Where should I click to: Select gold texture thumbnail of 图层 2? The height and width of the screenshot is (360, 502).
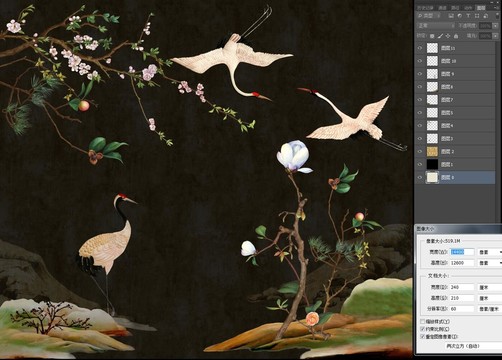click(x=432, y=151)
